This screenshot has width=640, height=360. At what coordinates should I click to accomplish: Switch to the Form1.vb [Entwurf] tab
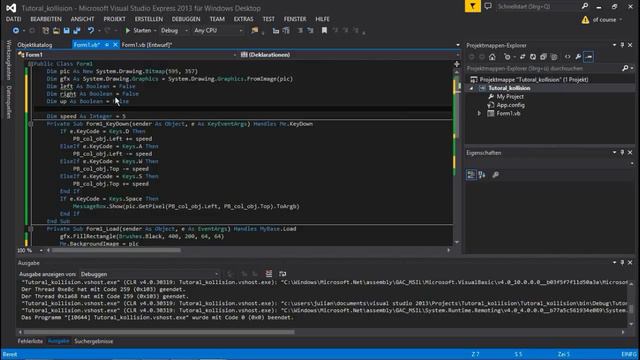[x=147, y=45]
